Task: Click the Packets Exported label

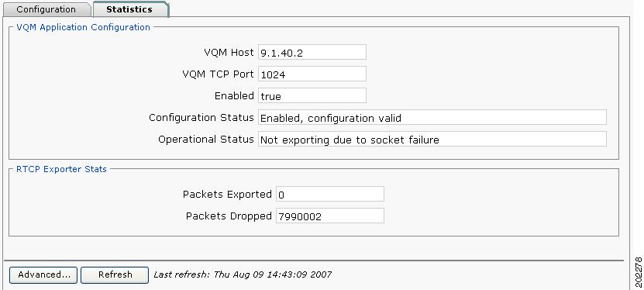Action: coord(227,194)
